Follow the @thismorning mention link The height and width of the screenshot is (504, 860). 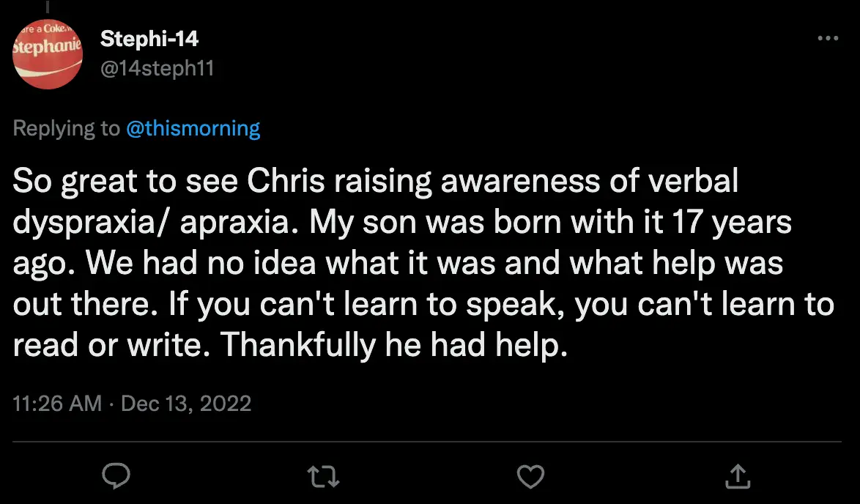[x=193, y=129]
